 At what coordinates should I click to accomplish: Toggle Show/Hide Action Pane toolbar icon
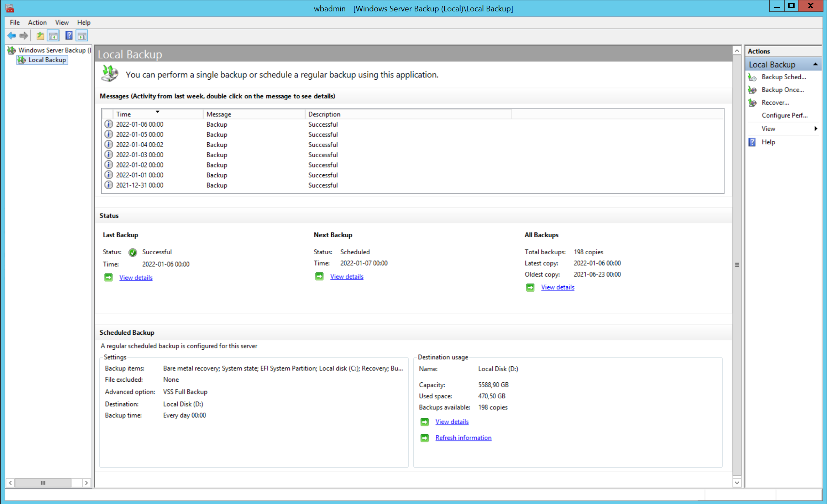(x=82, y=36)
